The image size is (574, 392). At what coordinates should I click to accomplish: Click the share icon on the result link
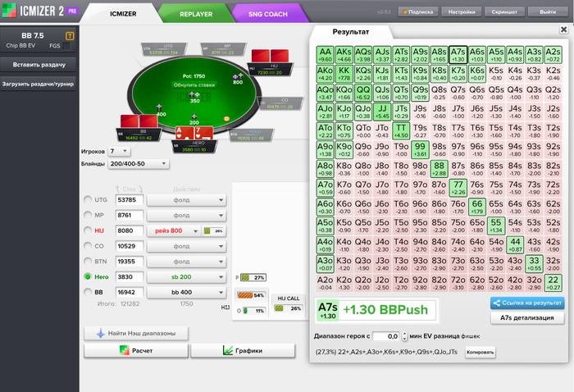[x=497, y=303]
